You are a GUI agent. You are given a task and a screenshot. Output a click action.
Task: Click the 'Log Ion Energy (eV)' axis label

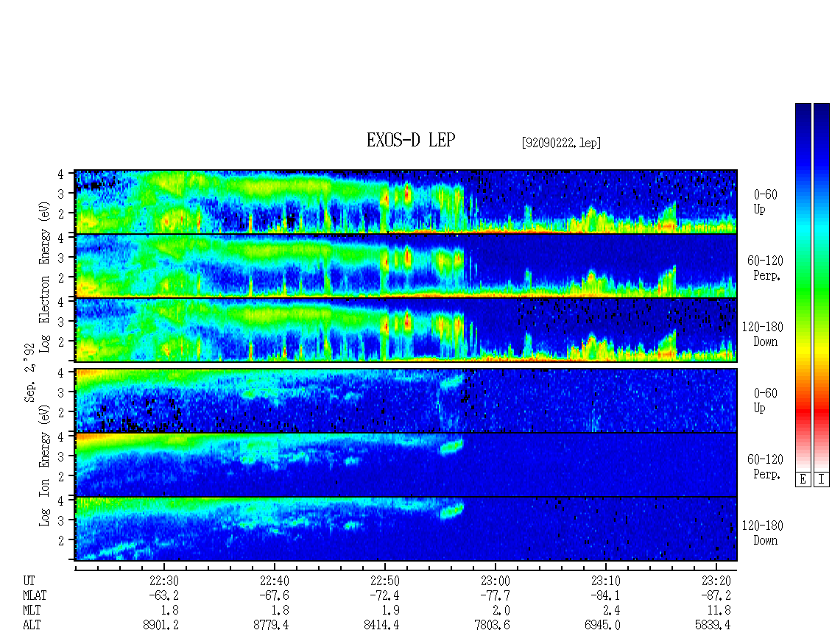pos(45,465)
